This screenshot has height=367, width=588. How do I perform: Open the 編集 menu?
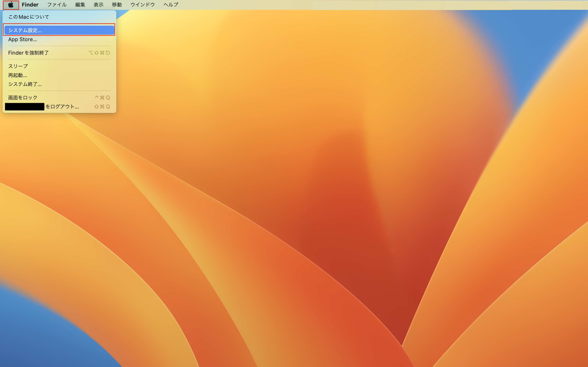(80, 5)
